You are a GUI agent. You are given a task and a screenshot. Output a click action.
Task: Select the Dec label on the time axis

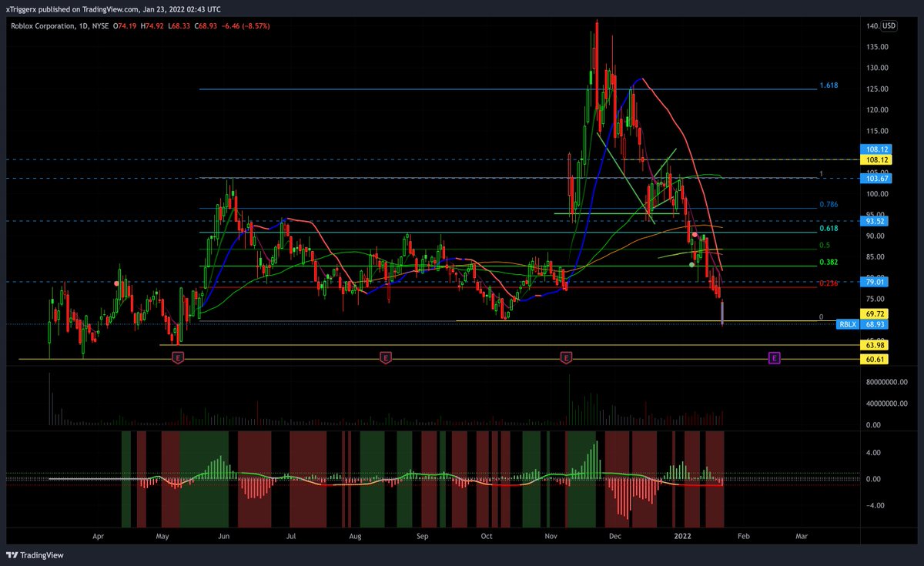[x=614, y=536]
